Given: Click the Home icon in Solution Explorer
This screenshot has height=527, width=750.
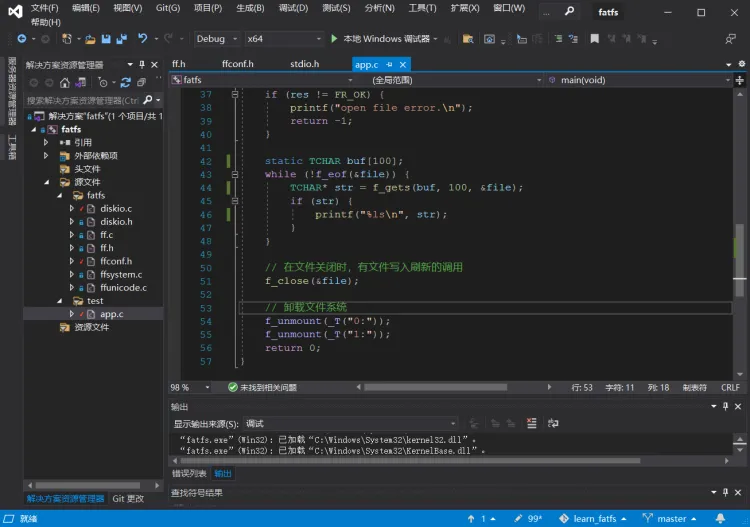Looking at the screenshot, I should tap(65, 83).
